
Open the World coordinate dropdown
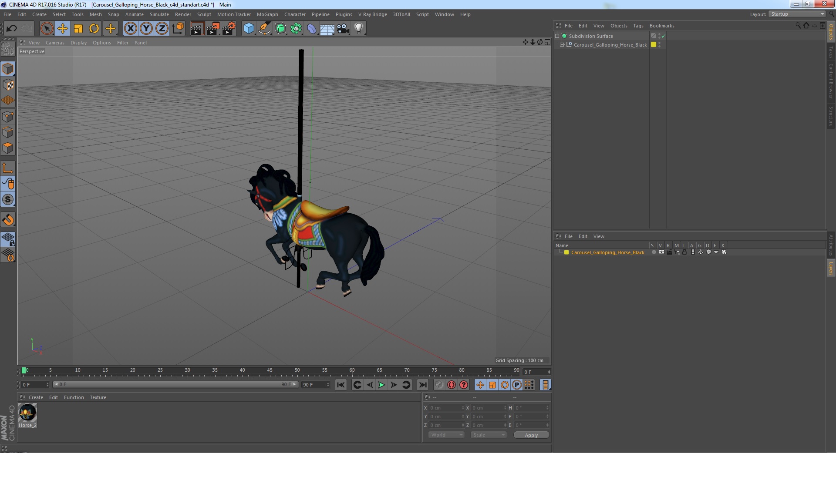[447, 435]
